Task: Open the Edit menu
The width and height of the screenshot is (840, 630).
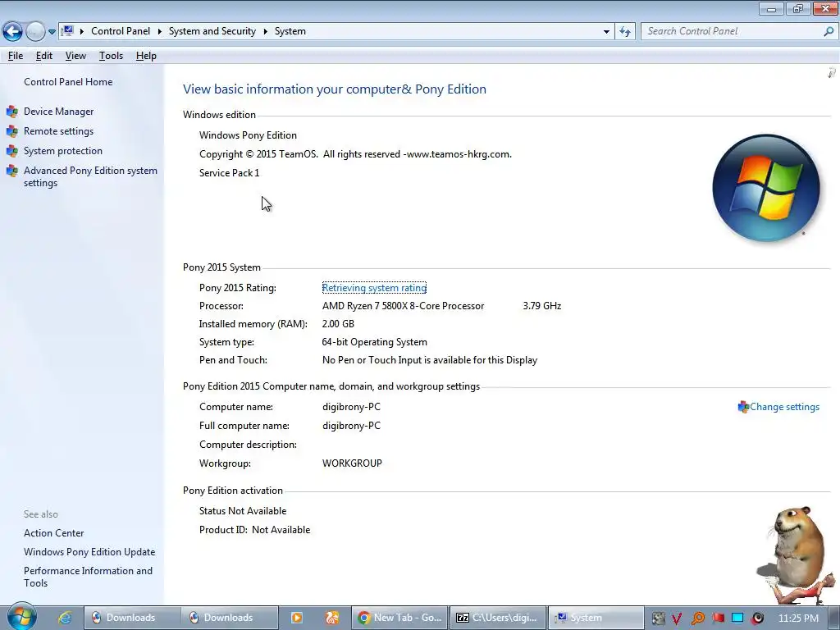Action: tap(44, 56)
